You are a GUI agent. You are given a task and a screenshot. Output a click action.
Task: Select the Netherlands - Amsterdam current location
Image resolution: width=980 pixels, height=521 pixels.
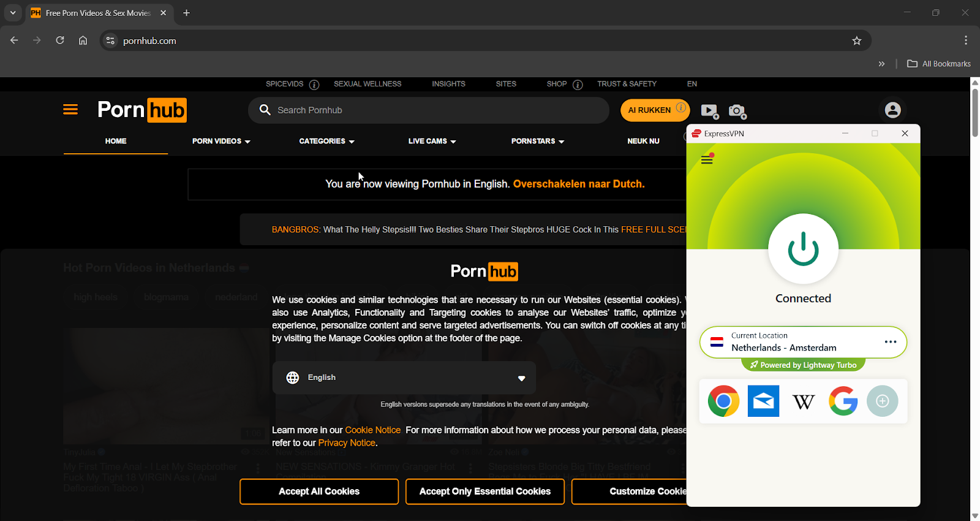pyautogui.click(x=803, y=342)
